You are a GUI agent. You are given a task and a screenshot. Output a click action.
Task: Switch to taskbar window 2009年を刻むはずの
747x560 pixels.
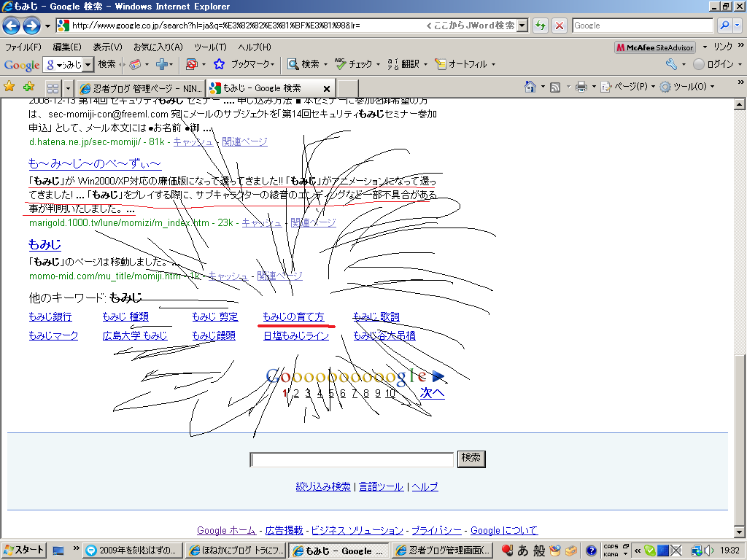point(132,551)
